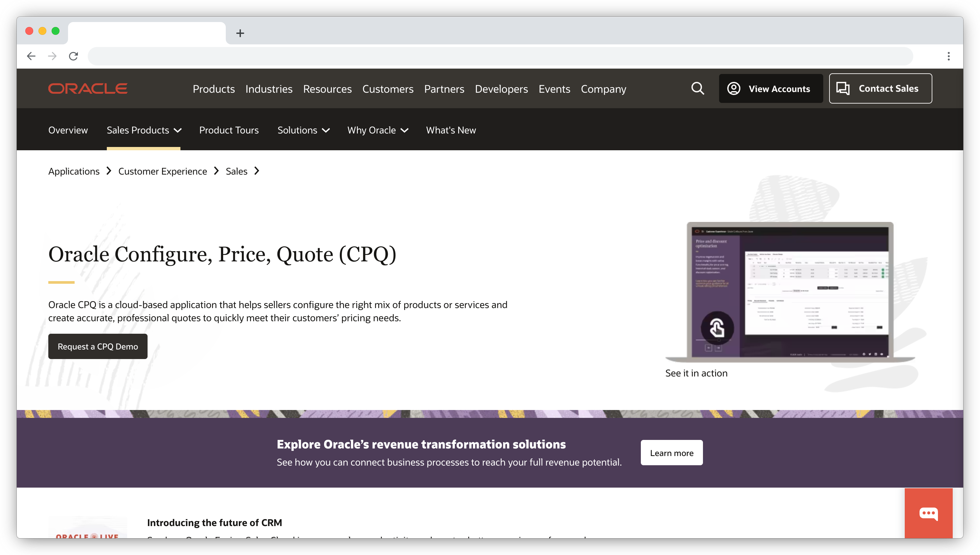Open the Partners menu
The image size is (980, 555).
click(444, 89)
